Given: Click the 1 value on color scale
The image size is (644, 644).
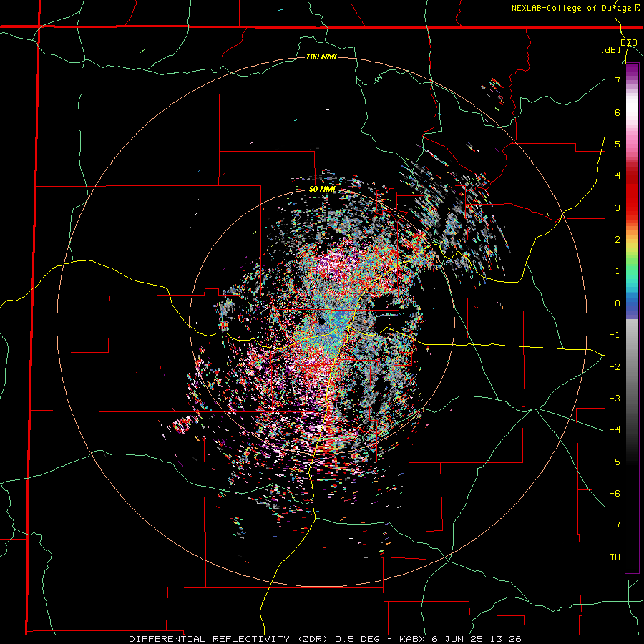Looking at the screenshot, I should tap(618, 271).
